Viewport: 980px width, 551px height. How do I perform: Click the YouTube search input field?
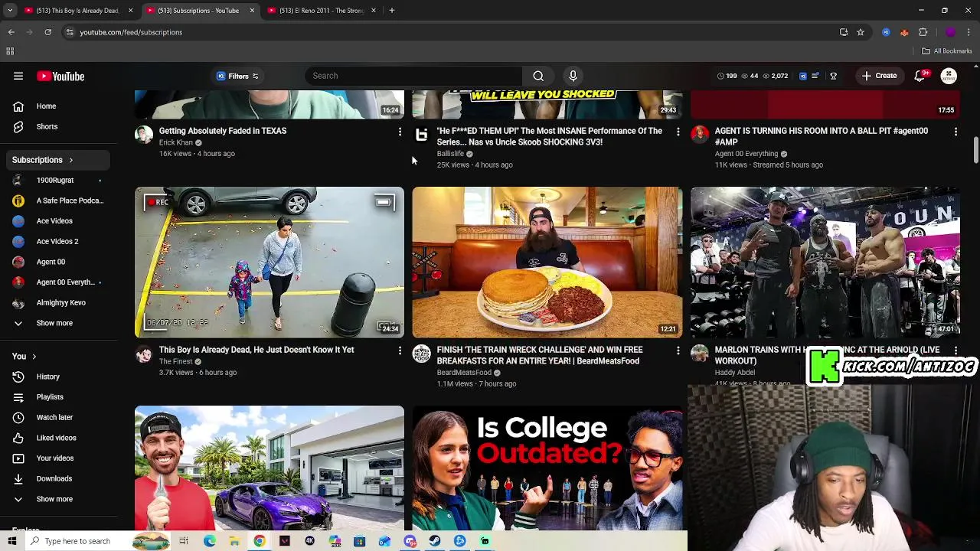pos(413,76)
